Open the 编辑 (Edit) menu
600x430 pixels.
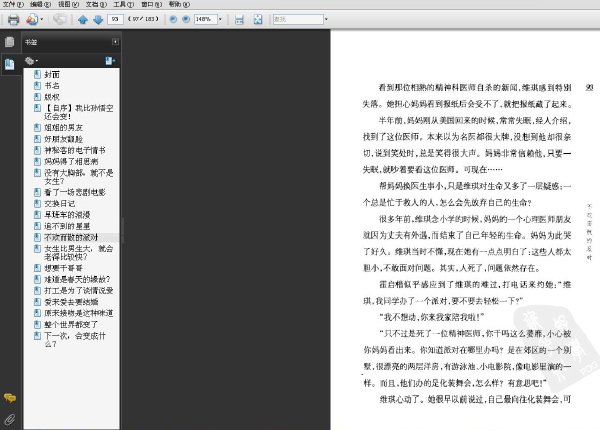pyautogui.click(x=41, y=4)
